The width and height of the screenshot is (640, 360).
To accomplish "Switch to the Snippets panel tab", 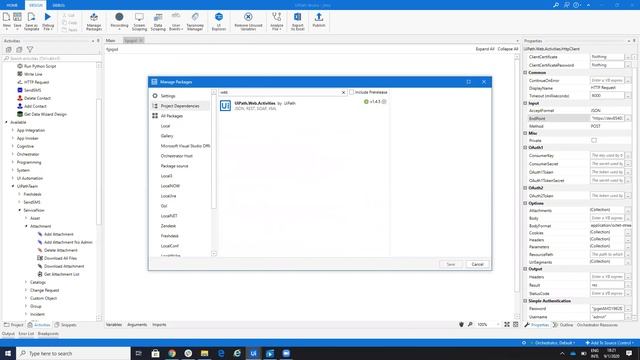I will [x=66, y=325].
